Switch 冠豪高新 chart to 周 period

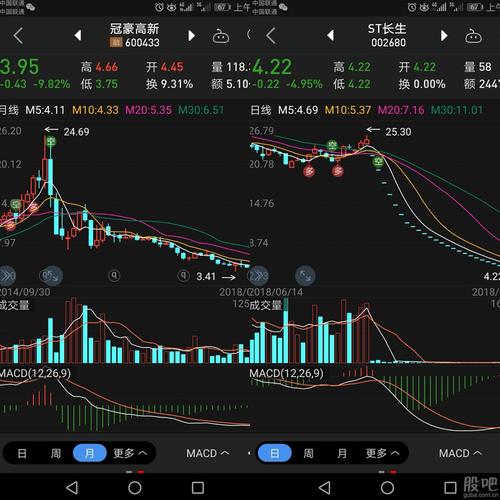[x=56, y=453]
